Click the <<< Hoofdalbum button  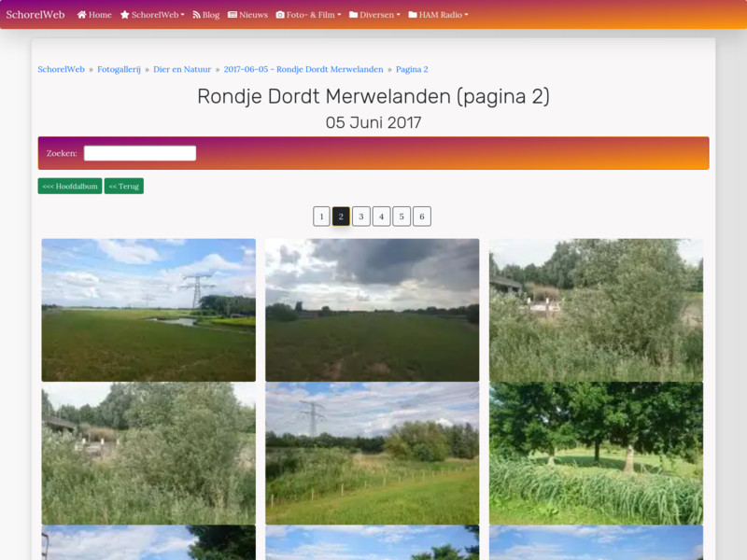pos(70,186)
